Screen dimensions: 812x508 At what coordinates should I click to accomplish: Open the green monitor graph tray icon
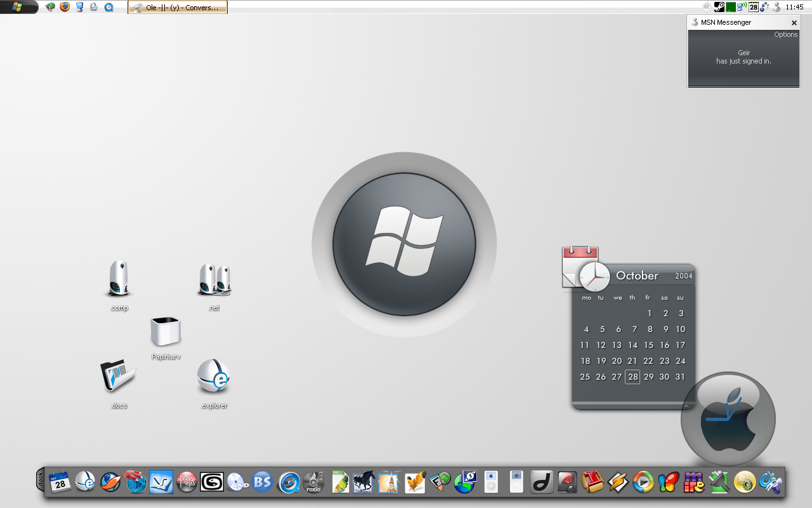[731, 7]
